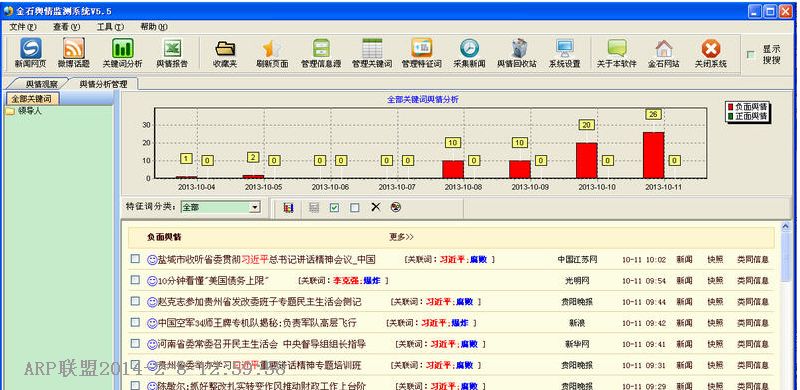Open the 舆情报告 report tool
The image size is (800, 390).
(x=172, y=53)
